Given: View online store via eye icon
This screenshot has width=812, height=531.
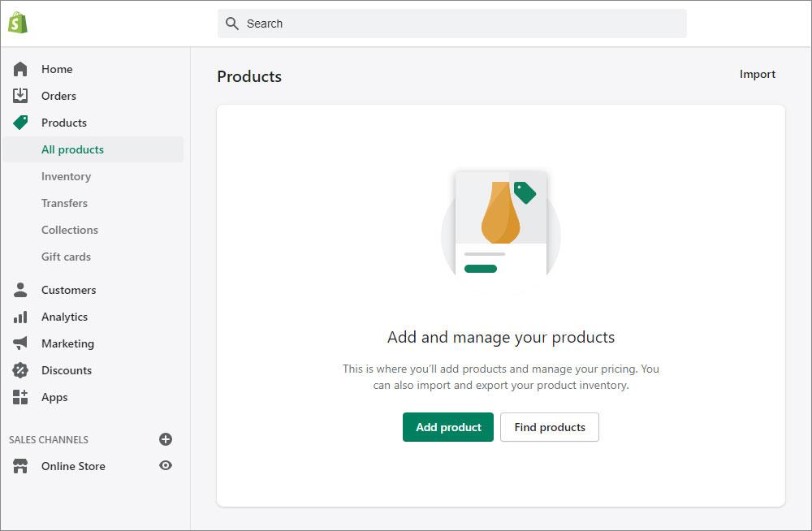Looking at the screenshot, I should tap(166, 465).
